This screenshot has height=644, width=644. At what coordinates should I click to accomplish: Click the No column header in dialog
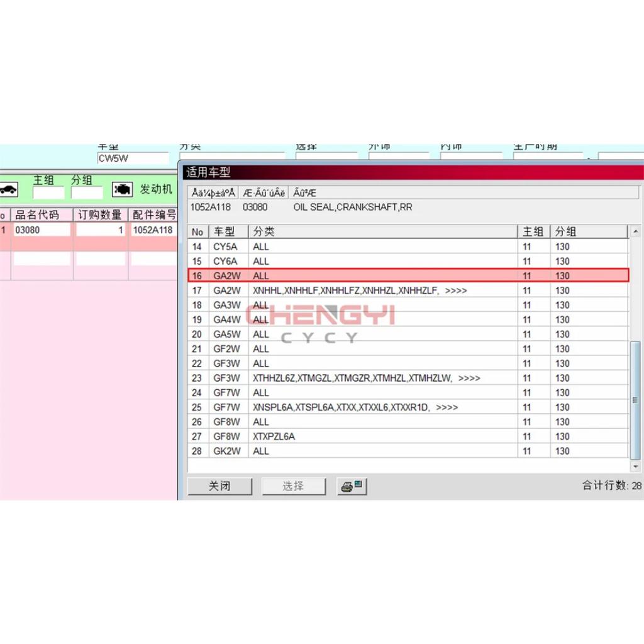[198, 231]
